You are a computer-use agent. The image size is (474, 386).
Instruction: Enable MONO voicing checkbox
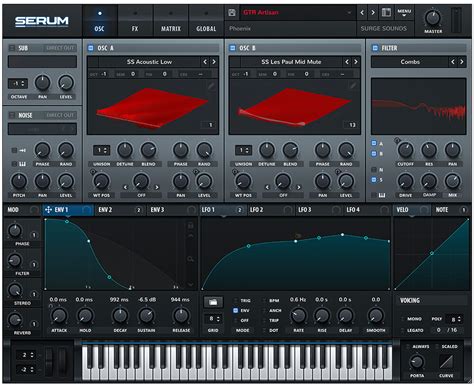tap(403, 319)
